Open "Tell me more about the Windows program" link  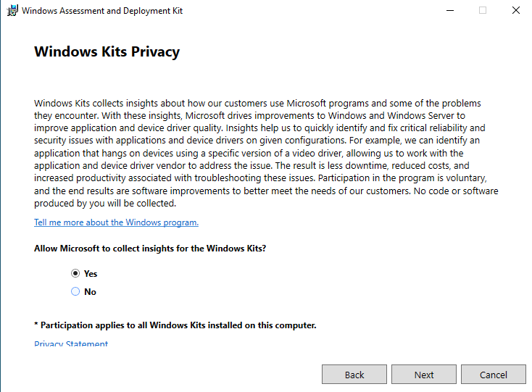(x=116, y=222)
